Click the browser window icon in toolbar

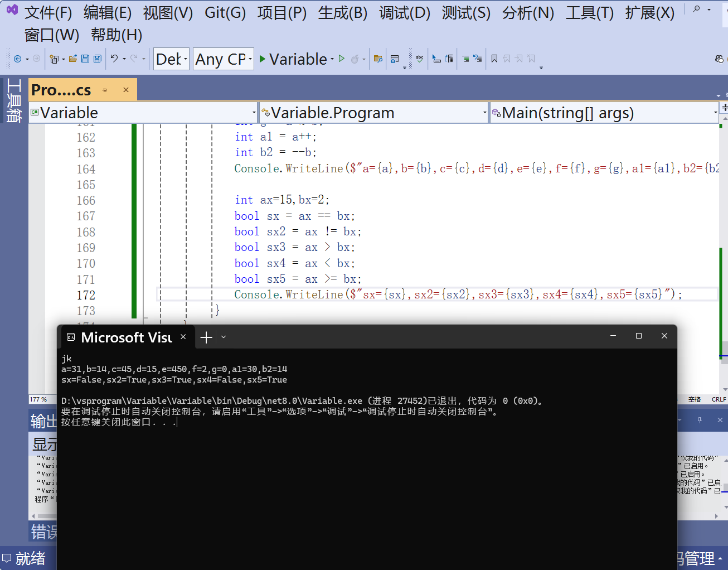pos(395,59)
